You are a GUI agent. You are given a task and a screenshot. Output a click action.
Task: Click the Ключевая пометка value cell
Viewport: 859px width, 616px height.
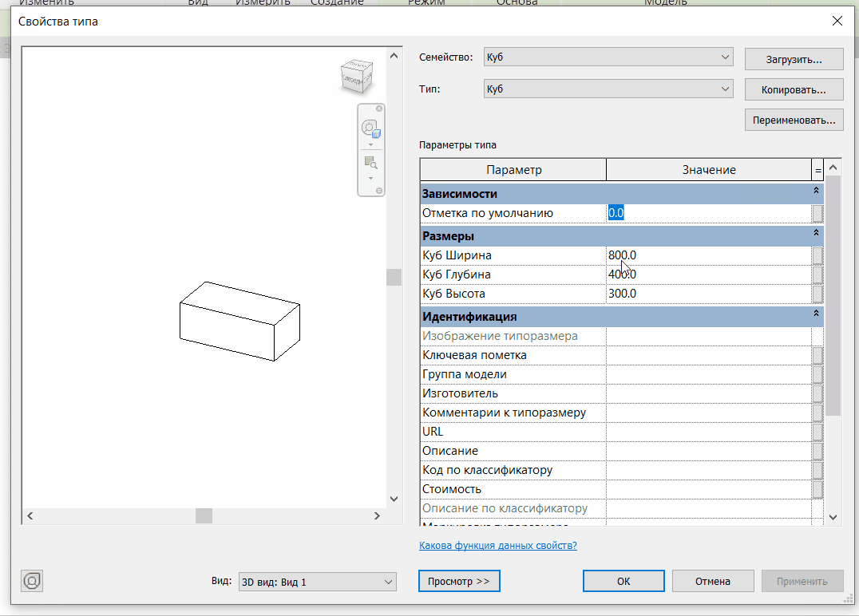click(x=708, y=355)
